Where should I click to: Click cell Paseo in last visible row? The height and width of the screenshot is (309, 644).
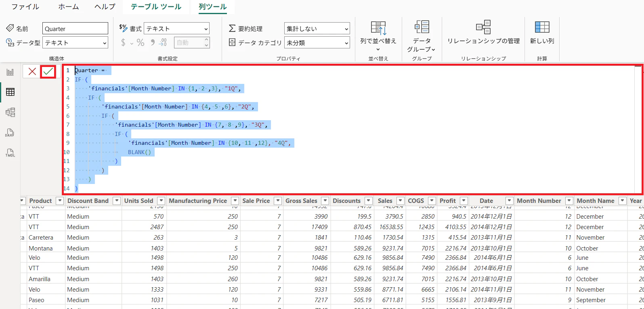(36, 300)
